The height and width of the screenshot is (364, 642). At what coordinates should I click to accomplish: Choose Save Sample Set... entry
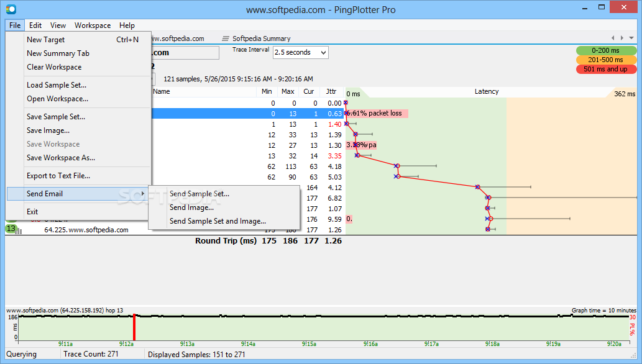click(x=78, y=117)
